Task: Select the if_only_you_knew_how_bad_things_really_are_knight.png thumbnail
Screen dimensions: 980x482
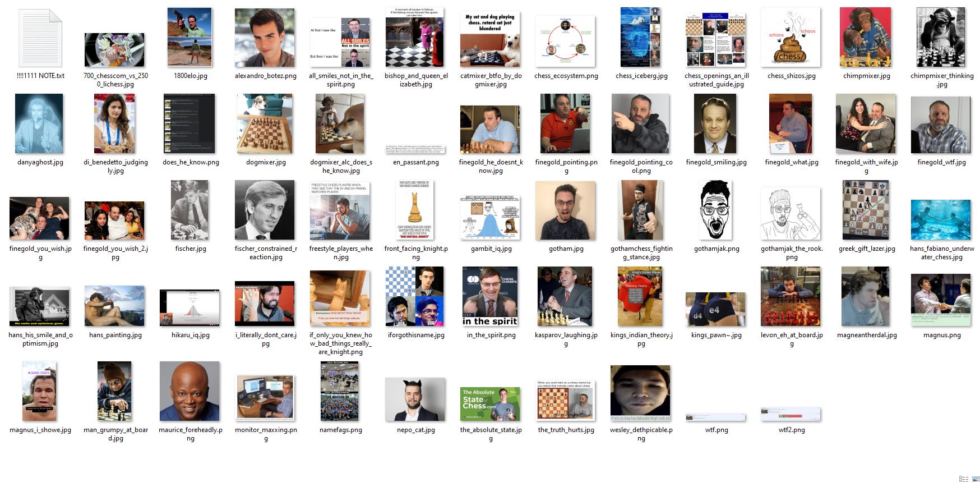Action: tap(340, 299)
